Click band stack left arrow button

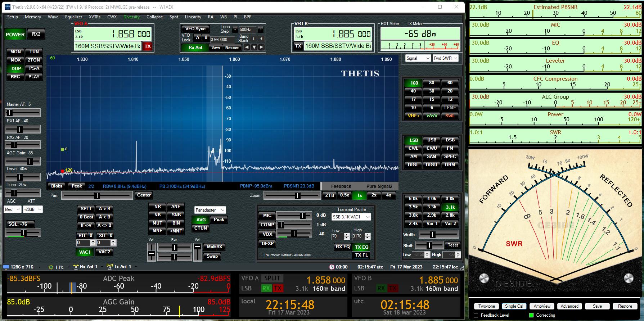click(x=247, y=47)
